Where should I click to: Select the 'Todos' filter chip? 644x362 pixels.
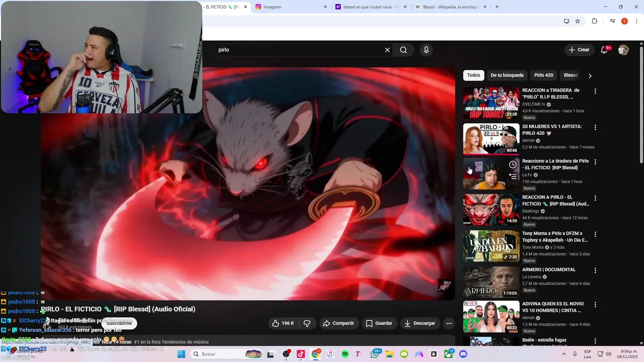pos(473,75)
